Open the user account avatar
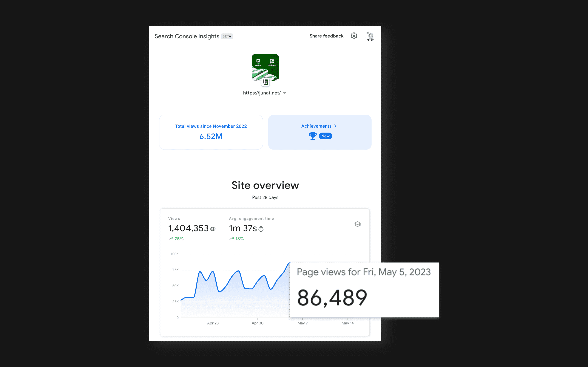588x367 pixels. click(x=370, y=36)
